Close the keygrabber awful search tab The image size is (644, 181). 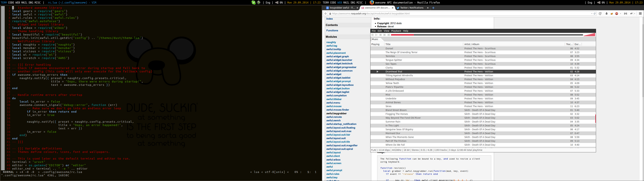(x=357, y=8)
